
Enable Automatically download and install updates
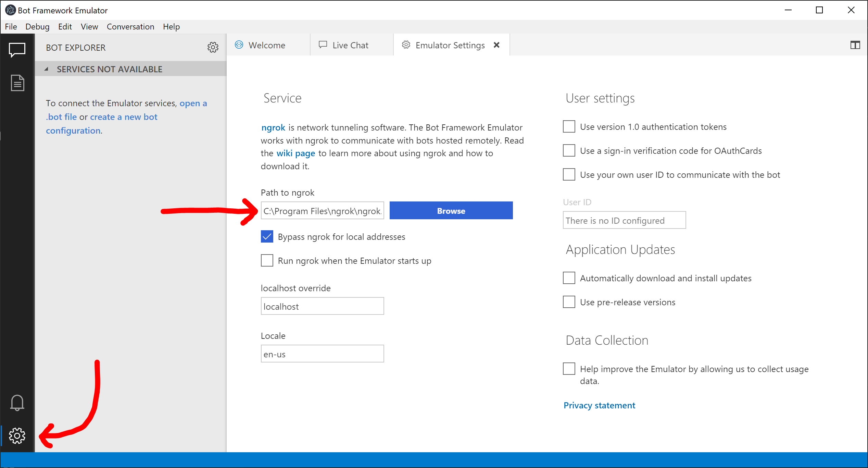[568, 278]
